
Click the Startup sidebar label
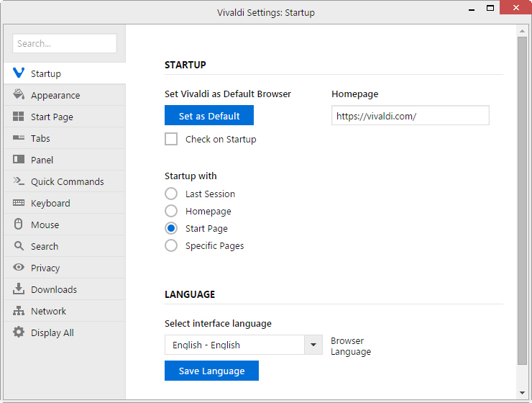pyautogui.click(x=46, y=73)
